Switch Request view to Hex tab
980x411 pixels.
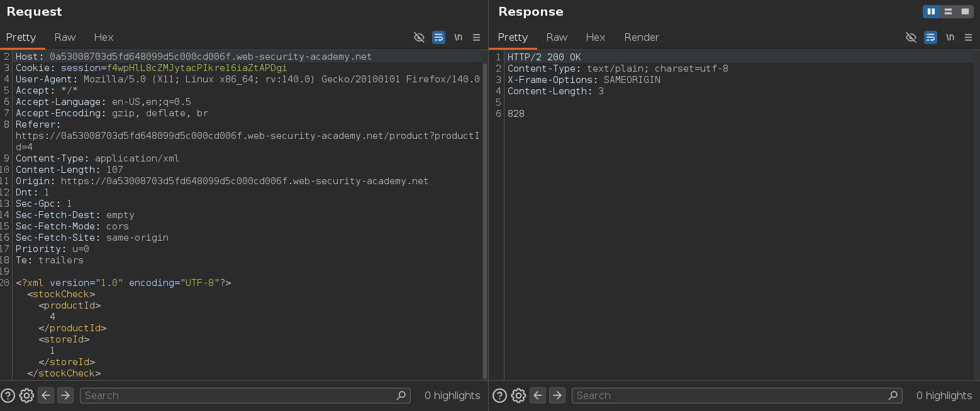[104, 37]
